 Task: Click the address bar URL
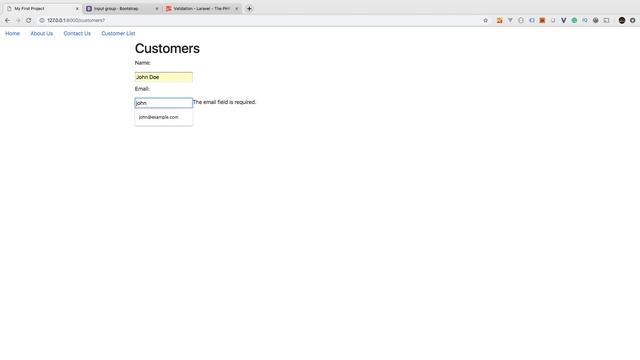click(x=76, y=20)
